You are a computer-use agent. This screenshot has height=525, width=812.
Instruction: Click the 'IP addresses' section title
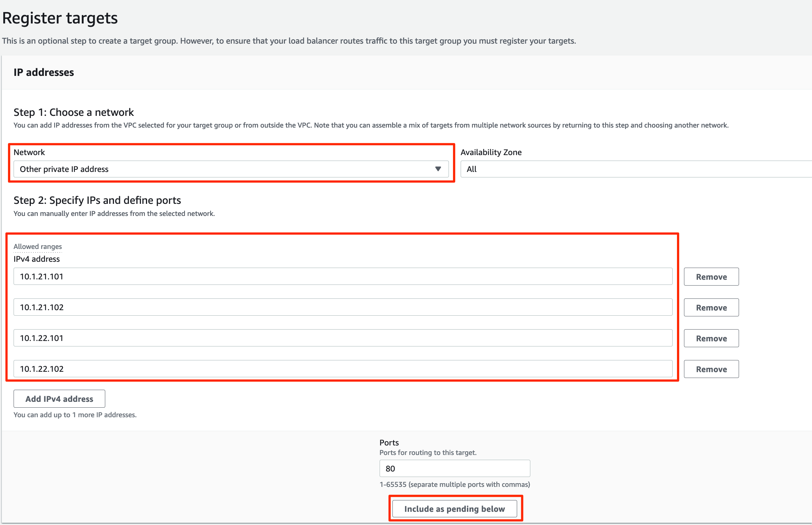pos(44,72)
